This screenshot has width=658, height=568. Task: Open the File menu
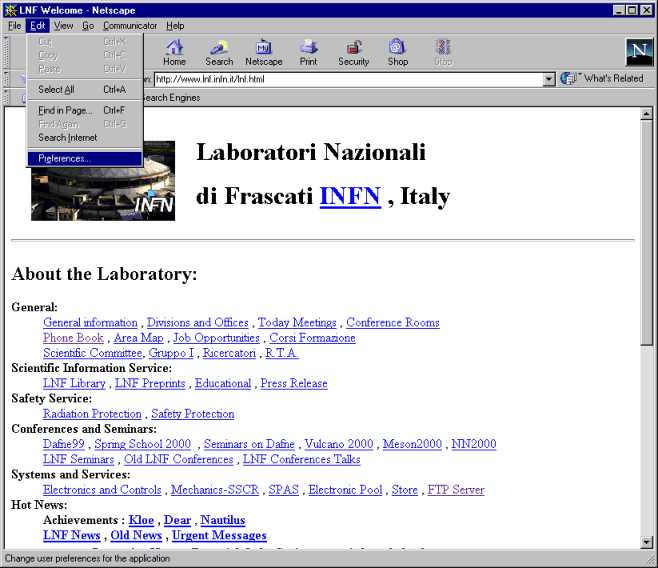[x=14, y=26]
